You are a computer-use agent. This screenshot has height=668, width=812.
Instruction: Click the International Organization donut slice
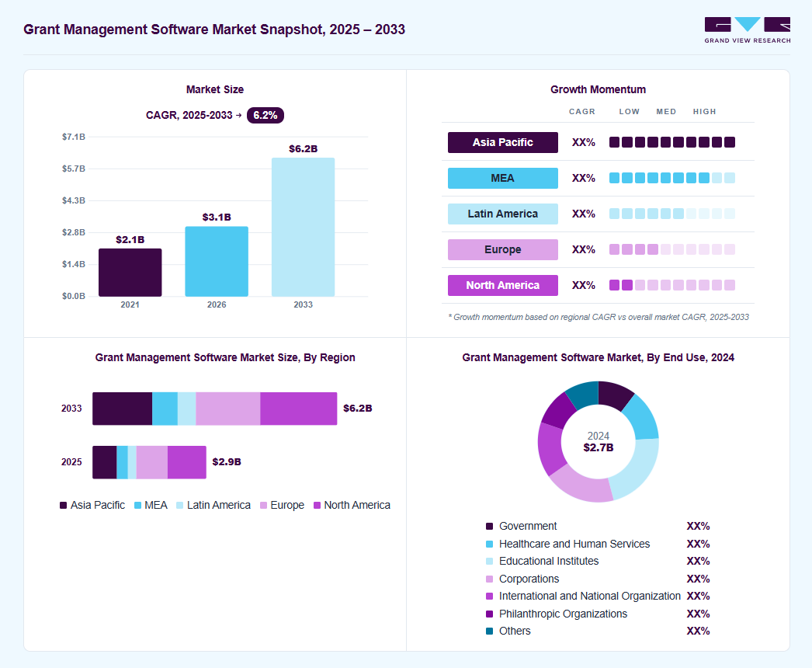550,449
